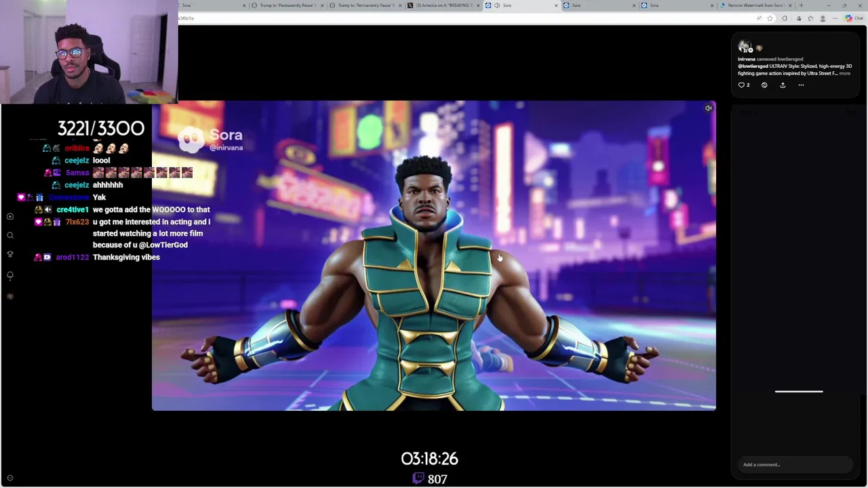Click the '03:18:26' timer text

point(429,459)
